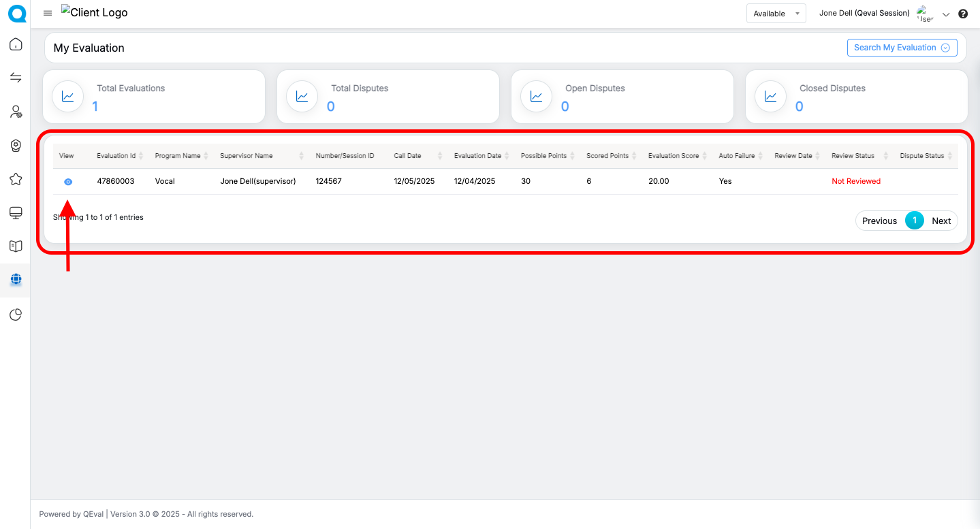
Task: Select the star icon in sidebar
Action: pyautogui.click(x=16, y=179)
